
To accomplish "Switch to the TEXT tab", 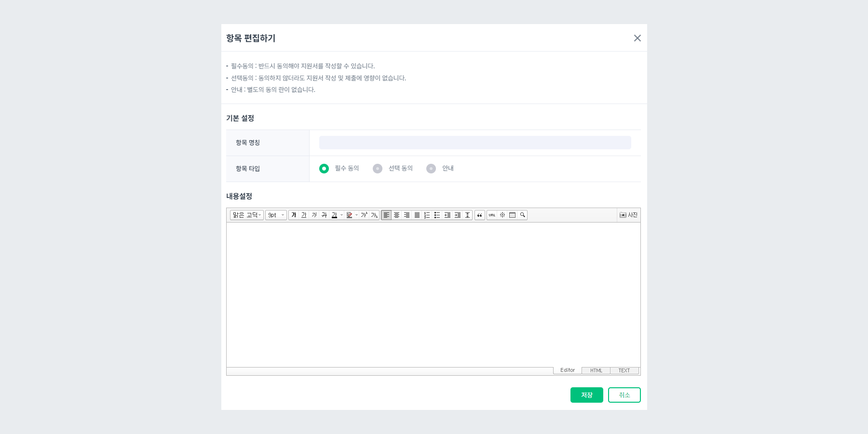I will pos(624,370).
